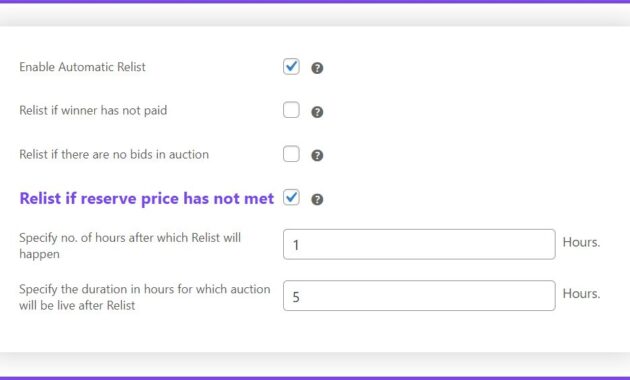Viewport: 630px width, 380px height.
Task: Uncheck Relist if reserve price has not met
Action: pyautogui.click(x=291, y=197)
